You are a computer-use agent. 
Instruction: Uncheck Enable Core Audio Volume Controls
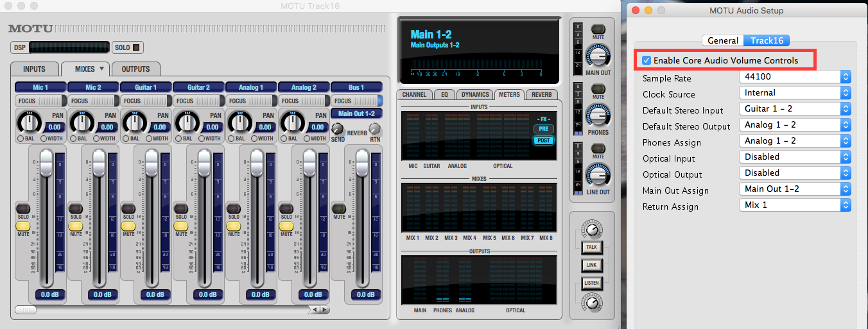click(647, 60)
